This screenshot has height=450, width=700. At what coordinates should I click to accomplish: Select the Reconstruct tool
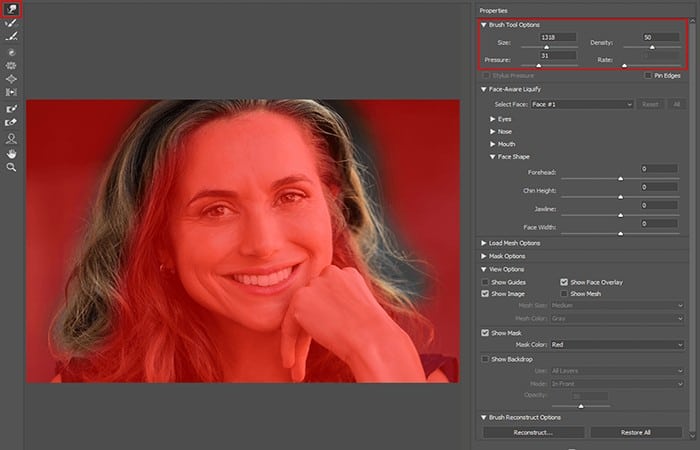coord(11,23)
